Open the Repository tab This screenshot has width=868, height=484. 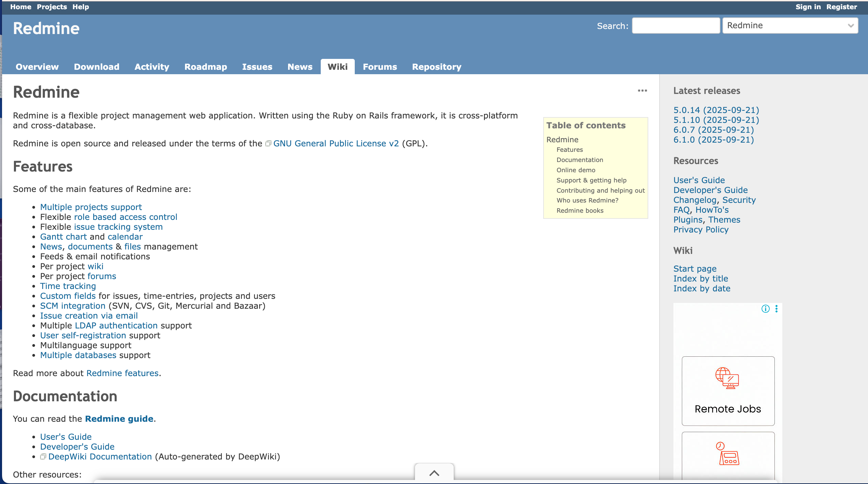point(436,67)
